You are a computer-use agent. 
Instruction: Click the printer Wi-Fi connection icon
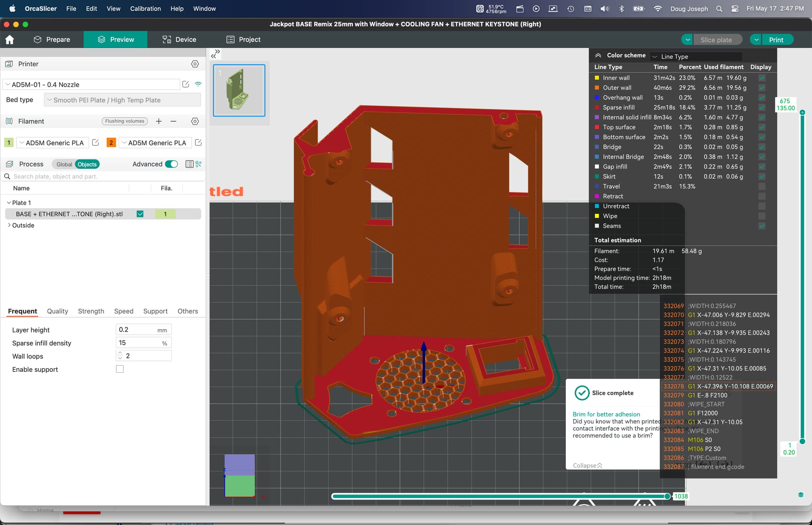[x=198, y=84]
